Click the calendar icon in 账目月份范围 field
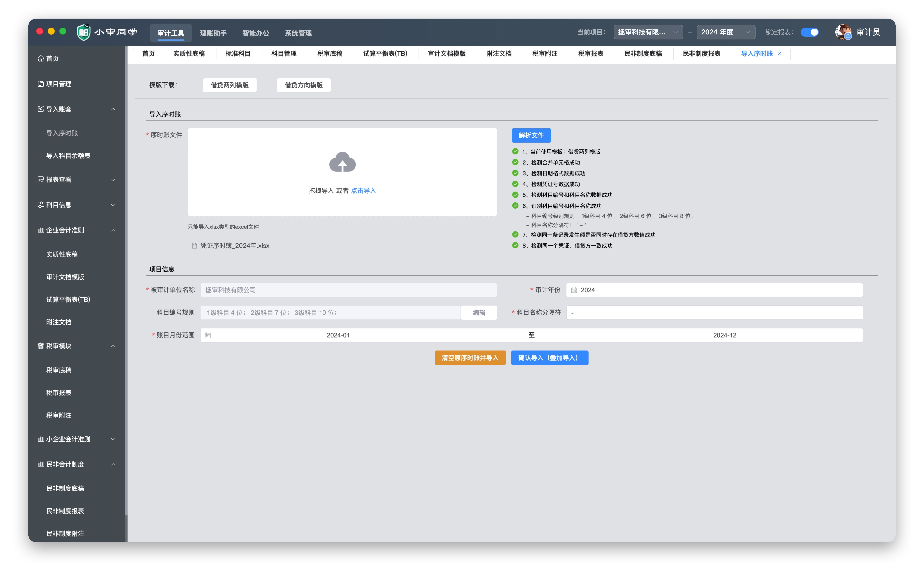This screenshot has height=580, width=924. [208, 335]
